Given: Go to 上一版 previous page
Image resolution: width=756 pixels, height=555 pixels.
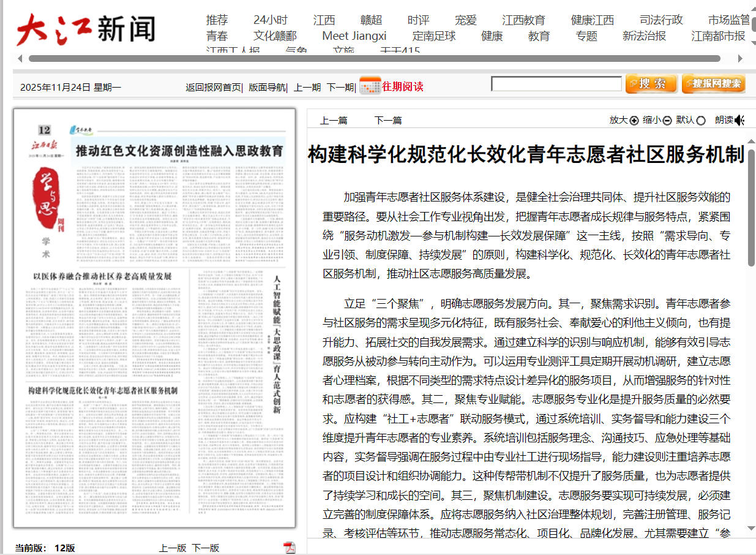Looking at the screenshot, I should (173, 548).
